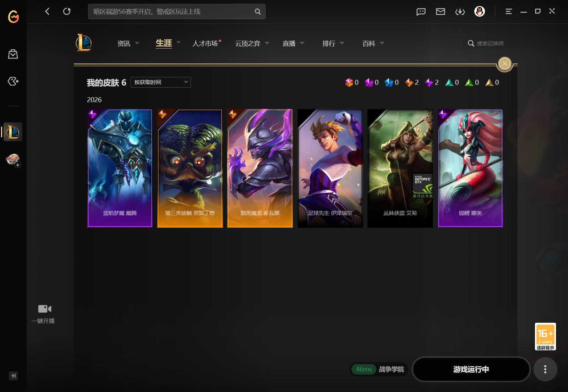
Task: Open the chat messages icon
Action: pos(421,12)
